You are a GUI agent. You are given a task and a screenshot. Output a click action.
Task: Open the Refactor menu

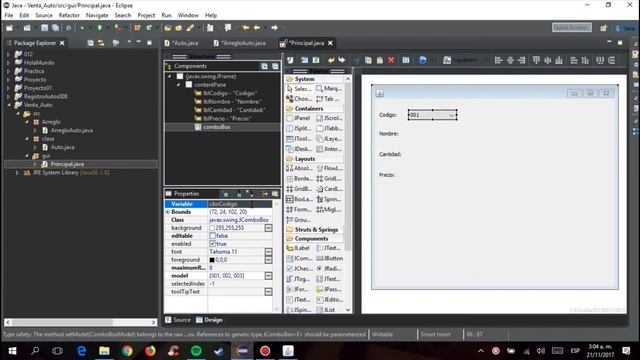[x=69, y=15]
